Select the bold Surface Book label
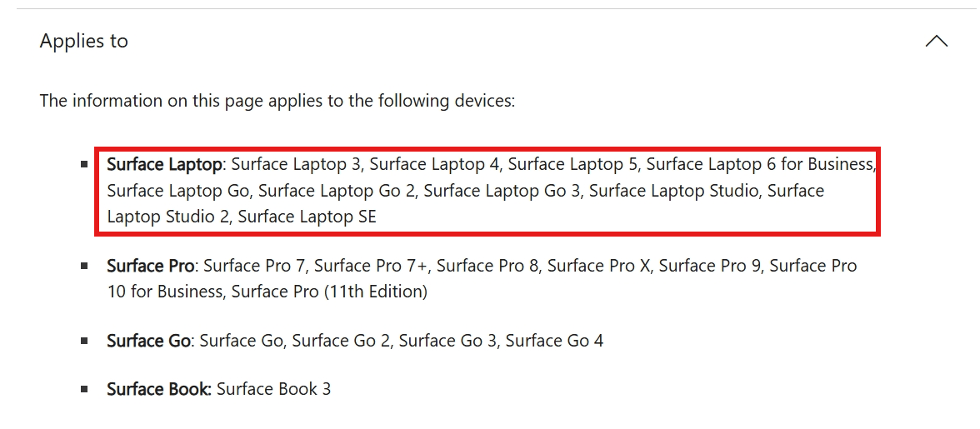The width and height of the screenshot is (980, 429). 159,389
